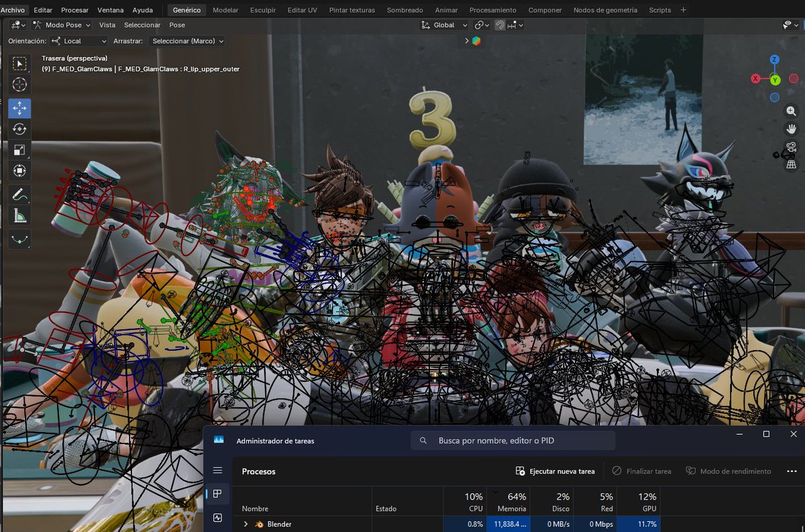Pick the Measure tool
Viewport: 805px width, 532px height.
19,215
